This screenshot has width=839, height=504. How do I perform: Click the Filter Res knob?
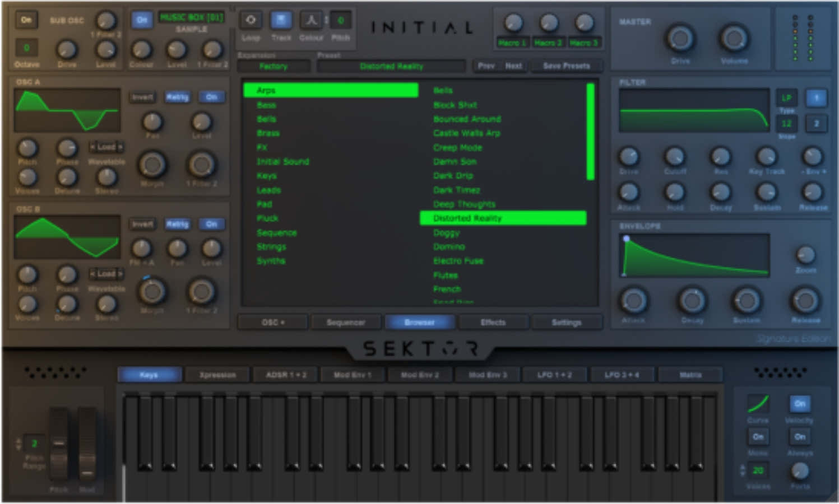720,156
